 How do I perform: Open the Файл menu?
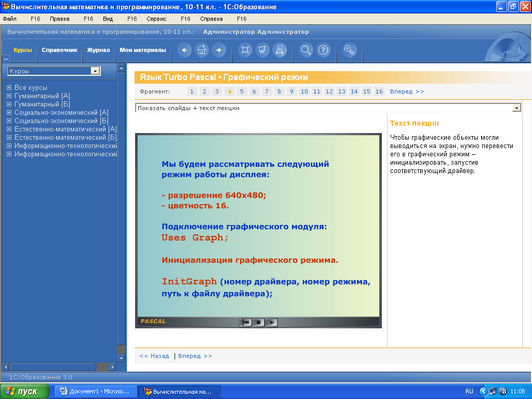point(9,19)
